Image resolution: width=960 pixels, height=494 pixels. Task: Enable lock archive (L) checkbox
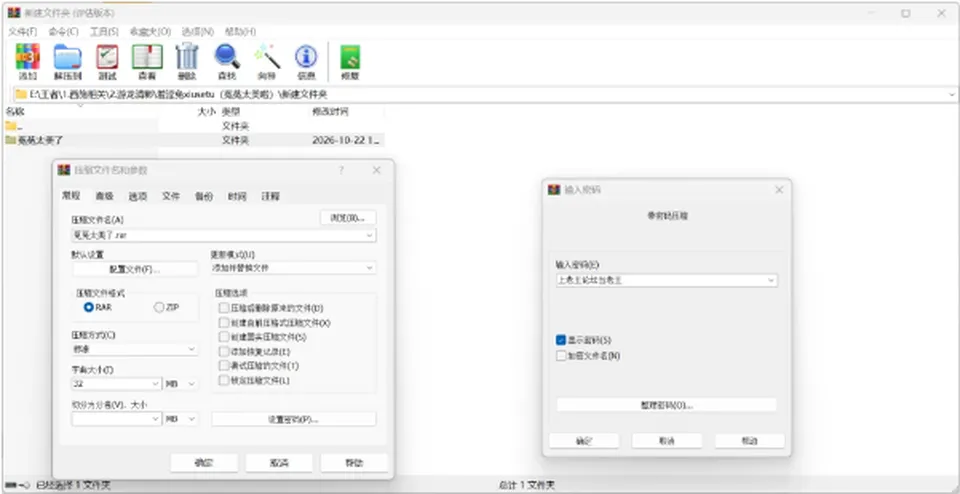[x=223, y=380]
